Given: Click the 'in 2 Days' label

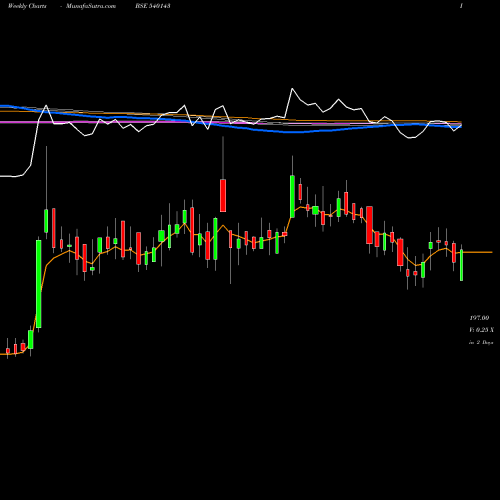Looking at the screenshot, I should point(481,342).
